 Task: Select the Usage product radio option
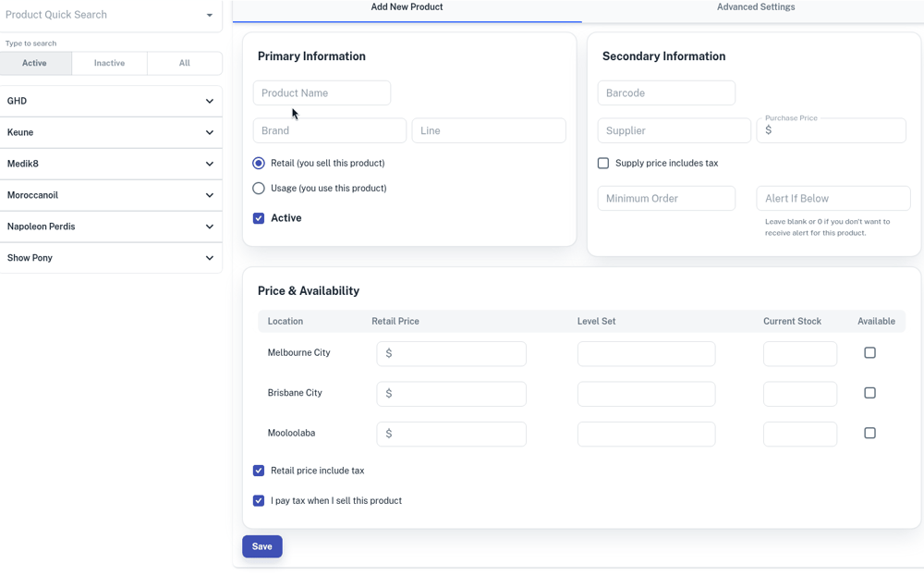coord(259,189)
